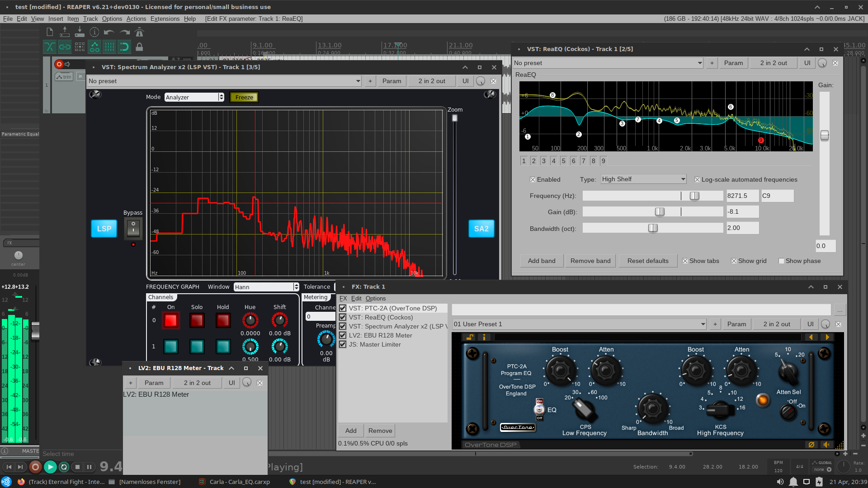Click the transport Play button
The height and width of the screenshot is (488, 868).
point(50,467)
